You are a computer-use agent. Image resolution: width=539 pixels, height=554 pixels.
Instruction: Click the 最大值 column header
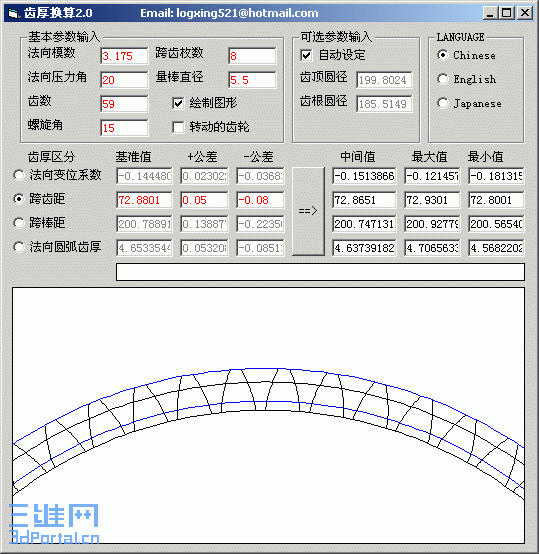429,157
